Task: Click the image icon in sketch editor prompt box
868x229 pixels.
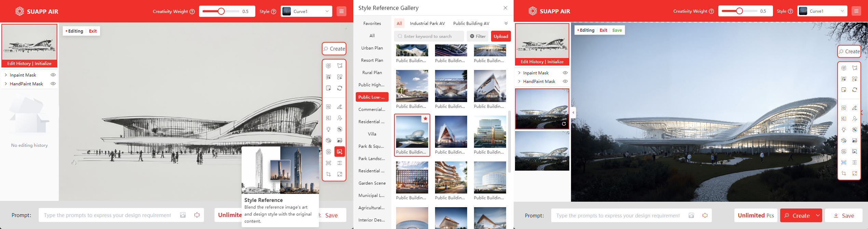Action: coord(183,215)
